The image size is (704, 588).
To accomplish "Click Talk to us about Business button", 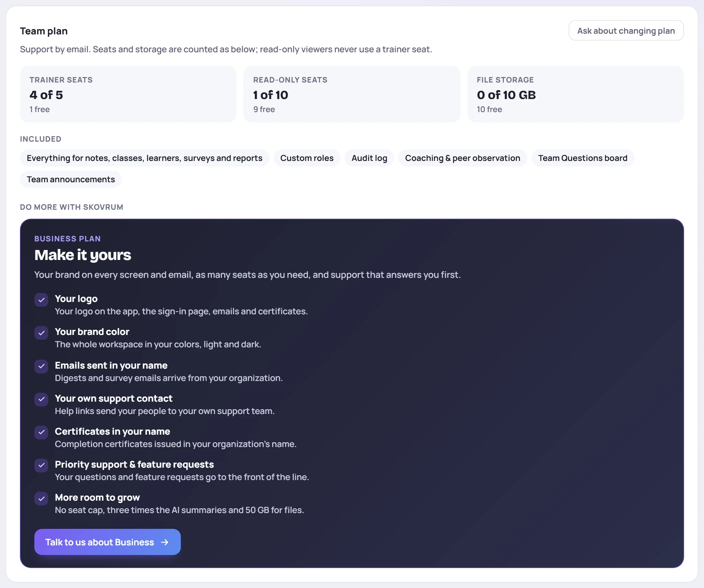I will point(107,542).
